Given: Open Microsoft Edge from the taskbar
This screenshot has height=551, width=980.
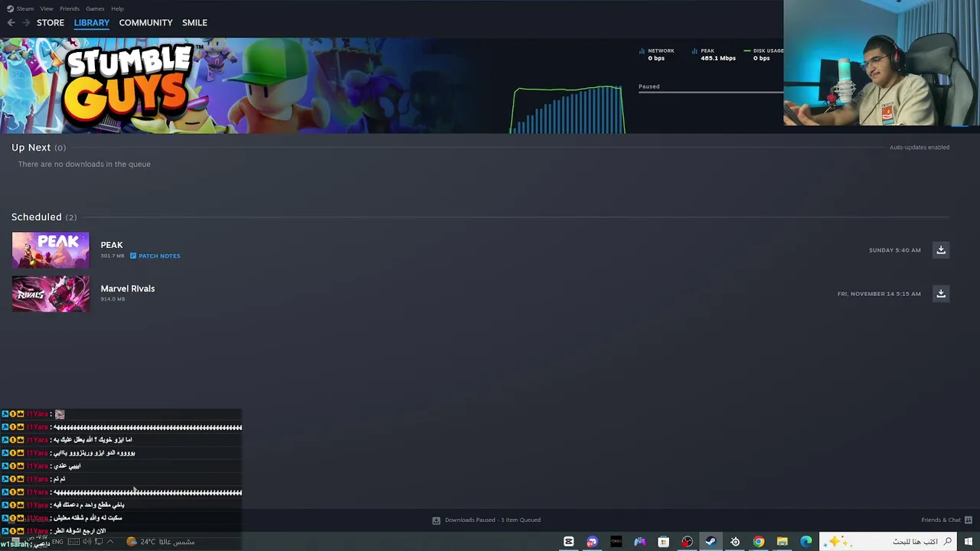Looking at the screenshot, I should [x=806, y=542].
